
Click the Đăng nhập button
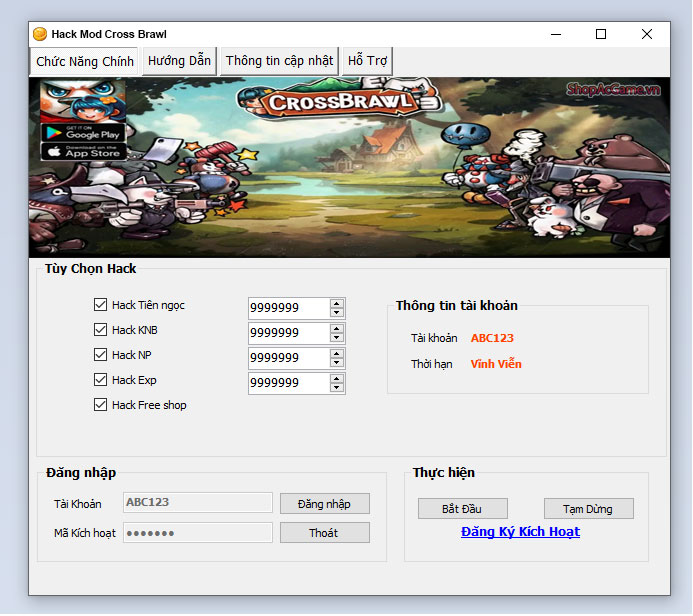[x=324, y=504]
